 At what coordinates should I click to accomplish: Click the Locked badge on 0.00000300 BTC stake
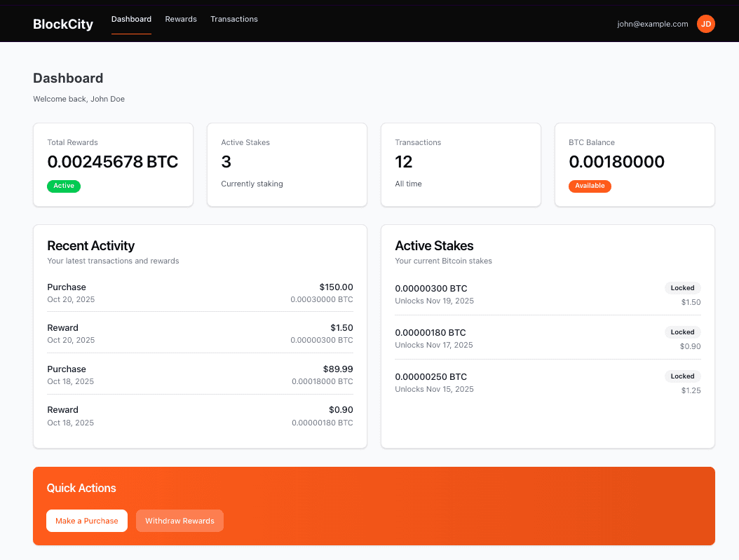coord(682,288)
